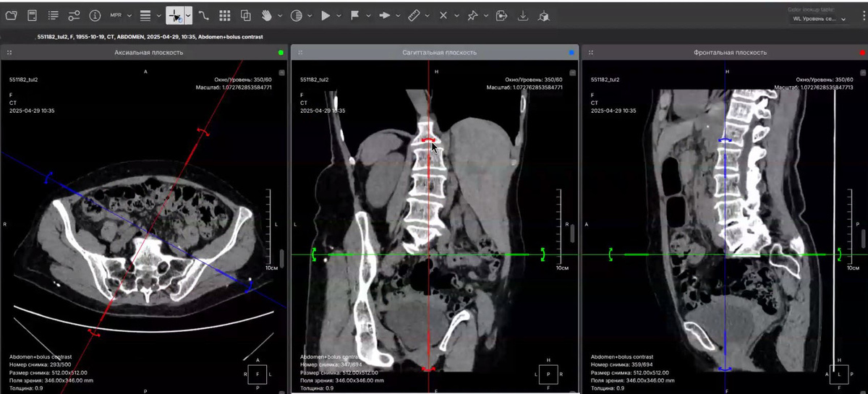This screenshot has height=394, width=868.
Task: Click the left green handle in sagittal view
Action: click(314, 254)
